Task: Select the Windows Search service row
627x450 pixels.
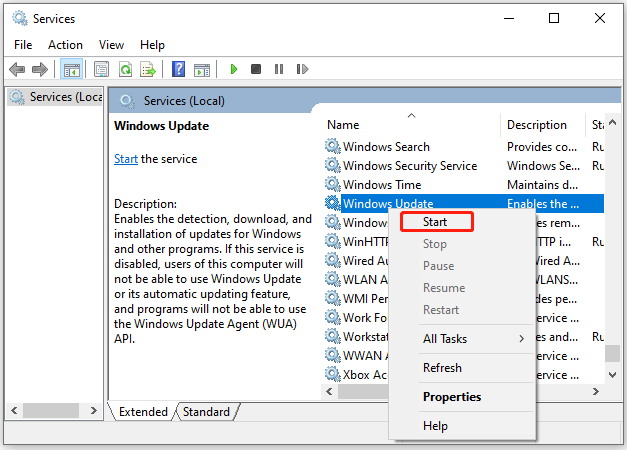Action: click(x=464, y=146)
